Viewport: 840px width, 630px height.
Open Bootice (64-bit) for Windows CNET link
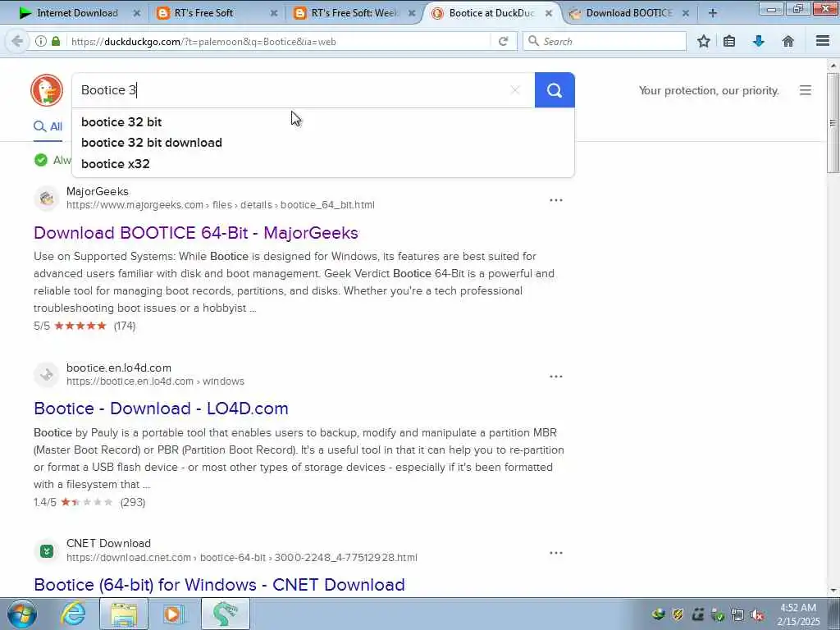coord(219,584)
